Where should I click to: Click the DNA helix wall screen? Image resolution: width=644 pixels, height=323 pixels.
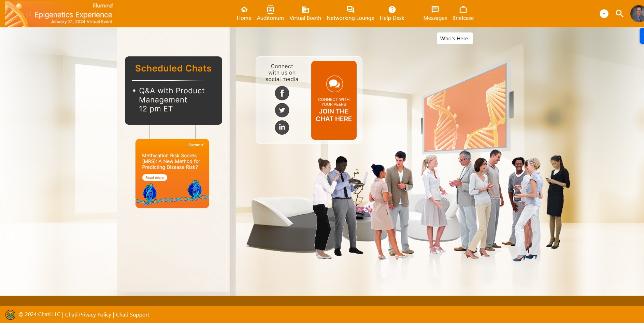coord(465,108)
